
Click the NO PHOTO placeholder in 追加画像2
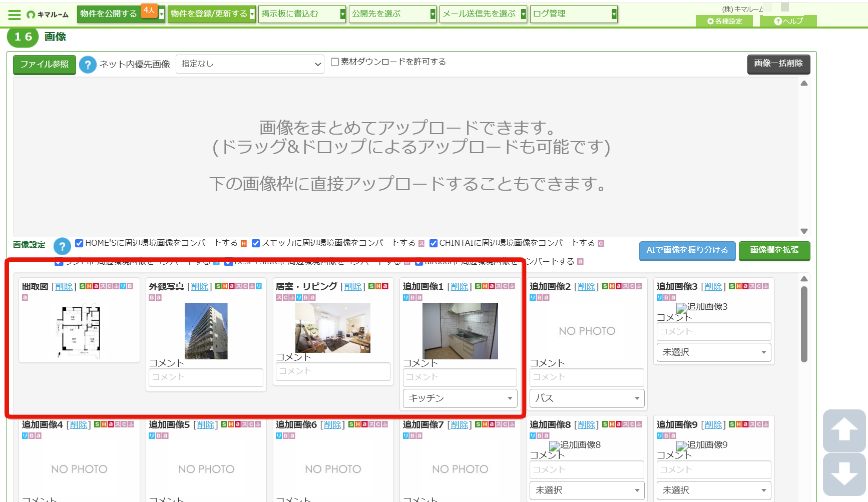coord(587,331)
